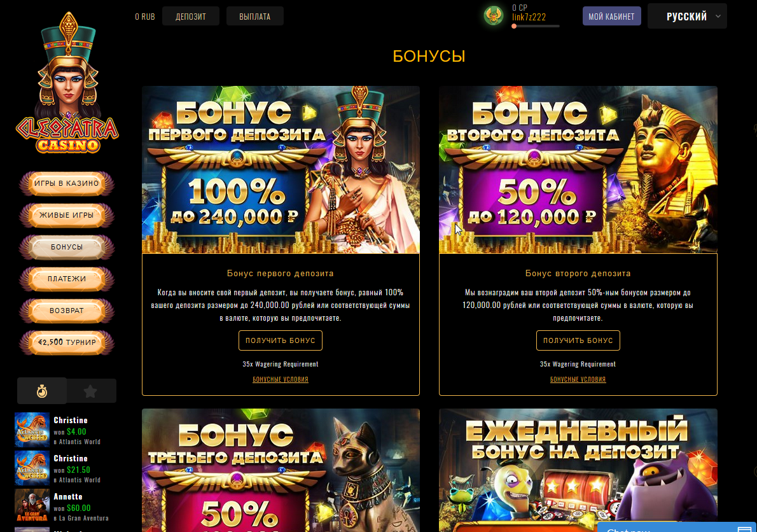Expand the Русский language dropdown
757x532 pixels.
click(x=688, y=17)
